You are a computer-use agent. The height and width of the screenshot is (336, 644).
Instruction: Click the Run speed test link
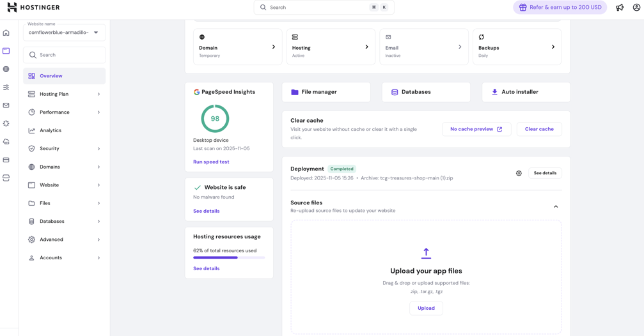211,162
